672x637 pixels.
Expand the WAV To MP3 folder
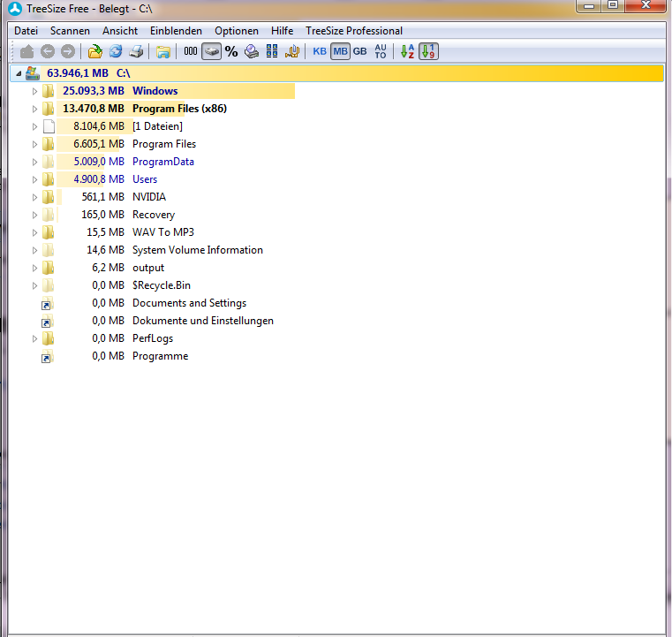point(34,232)
